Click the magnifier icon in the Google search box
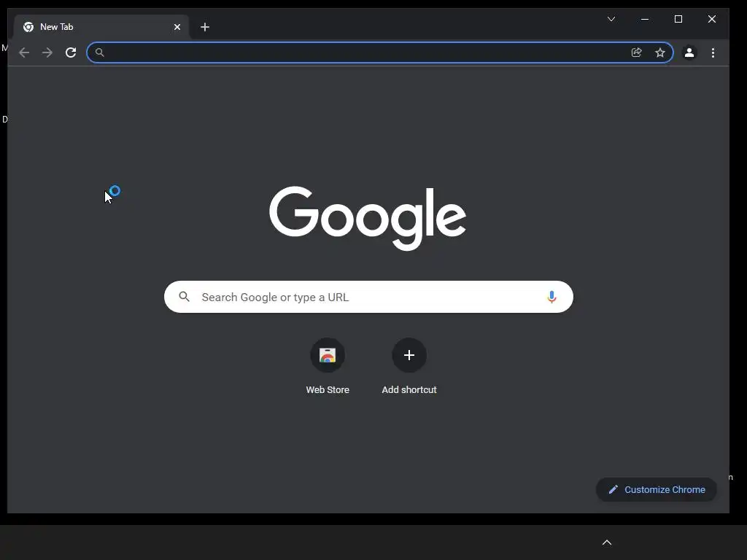Viewport: 747px width, 560px height. [185, 297]
